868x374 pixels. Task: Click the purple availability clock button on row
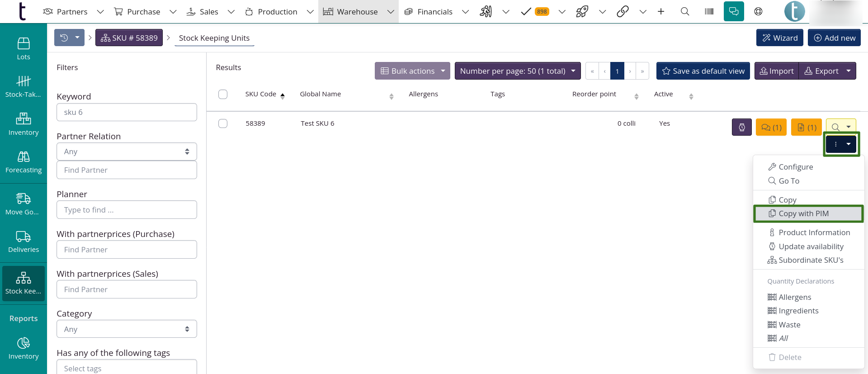tap(741, 128)
